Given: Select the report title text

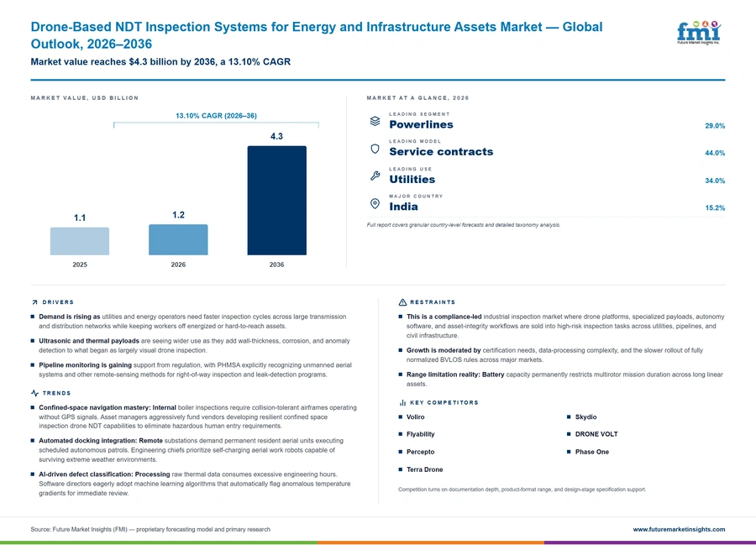Looking at the screenshot, I should [317, 35].
